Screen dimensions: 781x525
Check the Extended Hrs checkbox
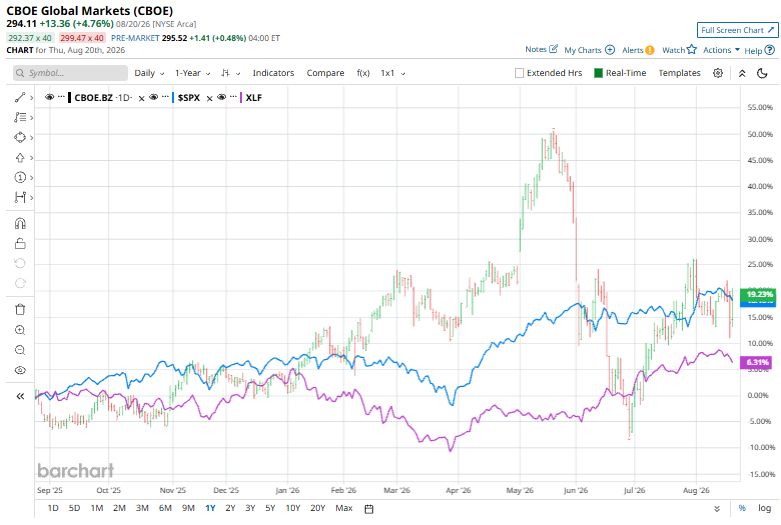[519, 73]
